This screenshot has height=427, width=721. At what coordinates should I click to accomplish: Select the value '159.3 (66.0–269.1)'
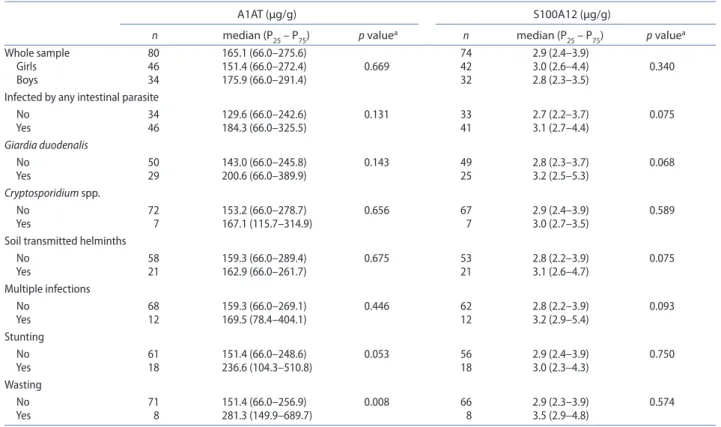click(264, 306)
